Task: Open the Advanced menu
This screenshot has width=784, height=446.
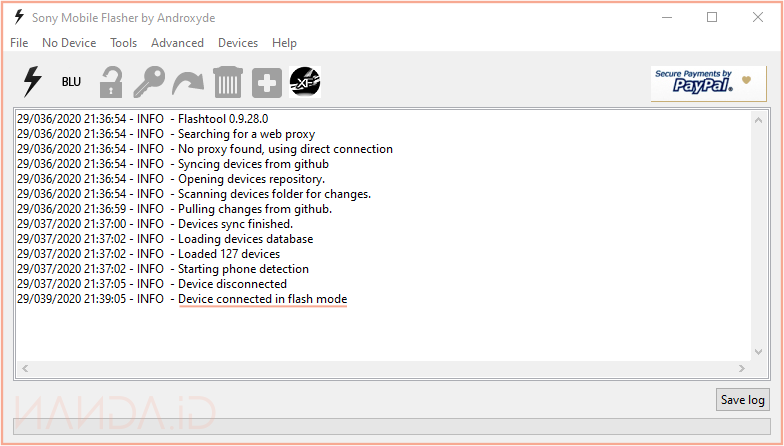Action: (177, 43)
